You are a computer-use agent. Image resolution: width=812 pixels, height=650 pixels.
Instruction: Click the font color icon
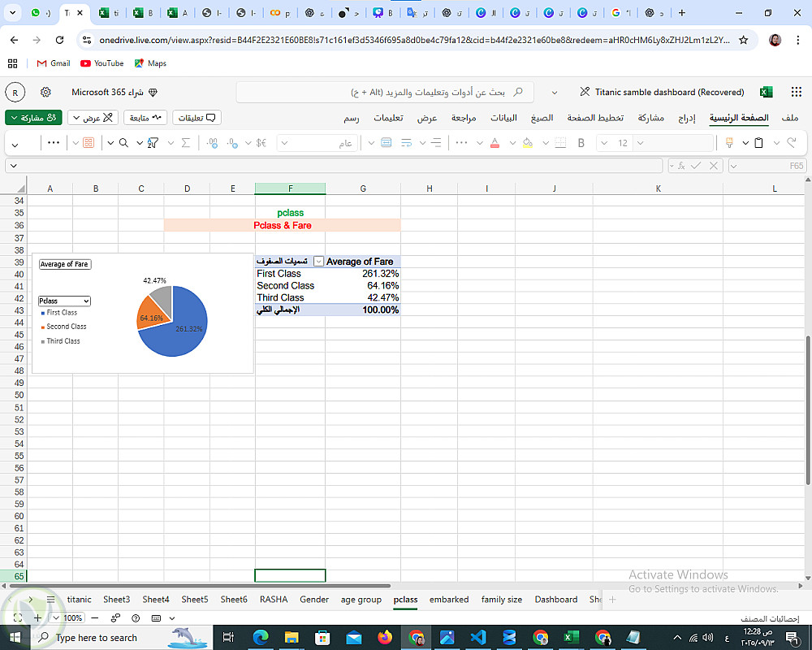pyautogui.click(x=495, y=143)
